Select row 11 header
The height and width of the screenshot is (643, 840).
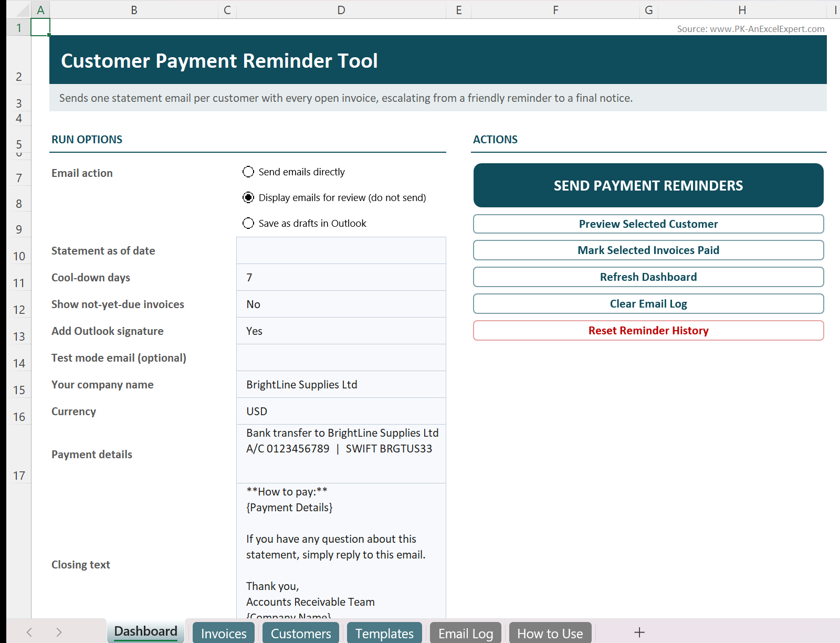point(19,277)
